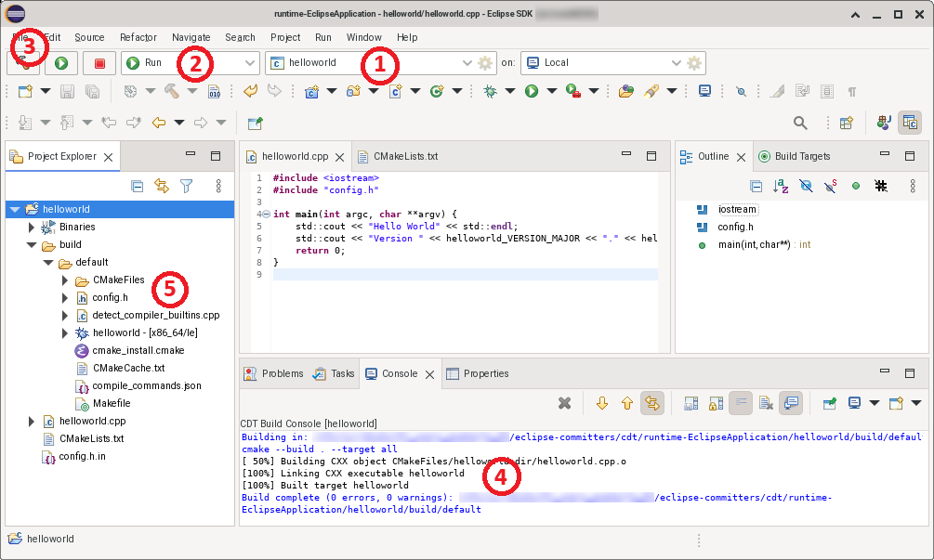Screen dimensions: 934x560
Task: Expand the CMakeFiles folder
Action: (x=65, y=280)
